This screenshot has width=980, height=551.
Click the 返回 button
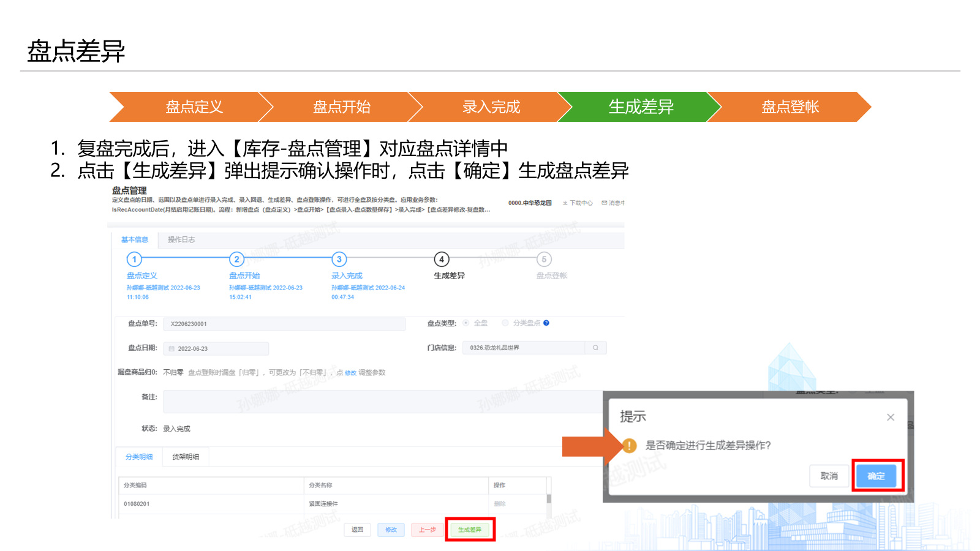pos(358,530)
